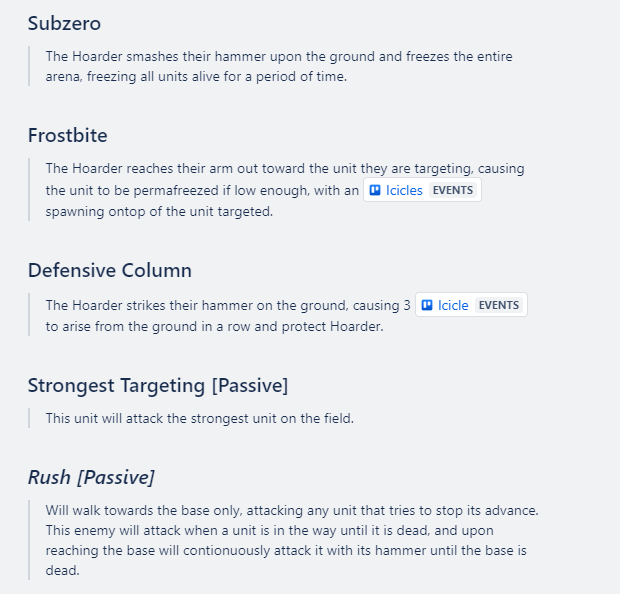Open the Icicle card link
Screen dimensions: 620x594
click(x=453, y=305)
